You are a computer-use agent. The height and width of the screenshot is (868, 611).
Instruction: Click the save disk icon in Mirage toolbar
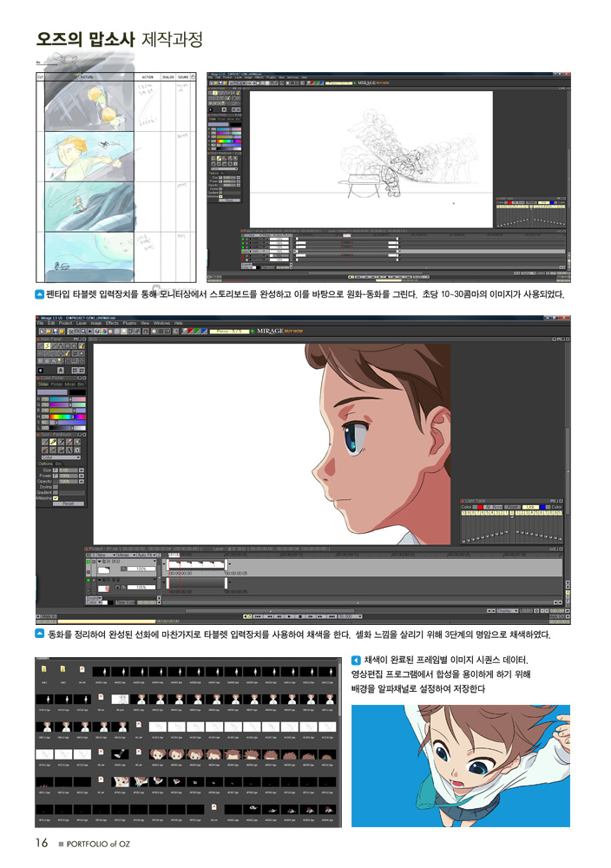[55, 331]
